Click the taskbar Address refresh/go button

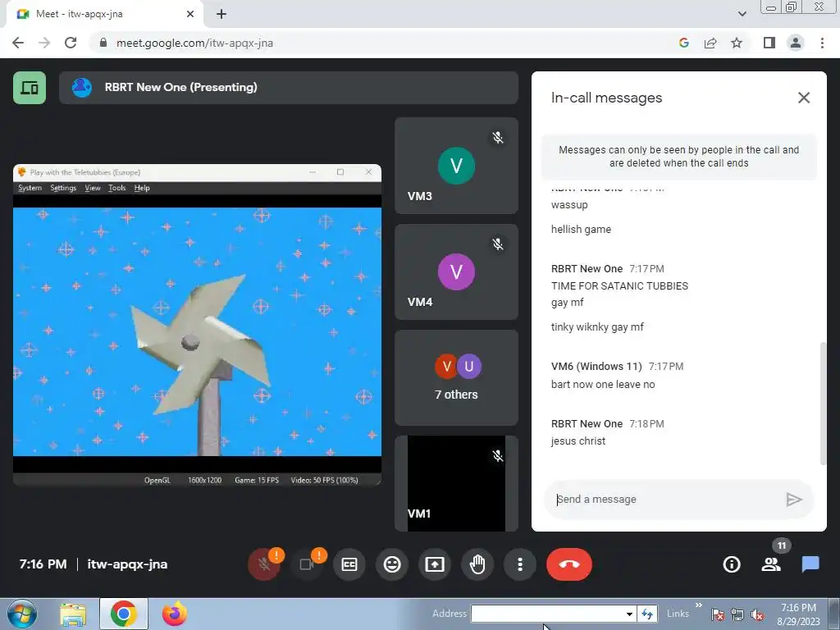[647, 614]
